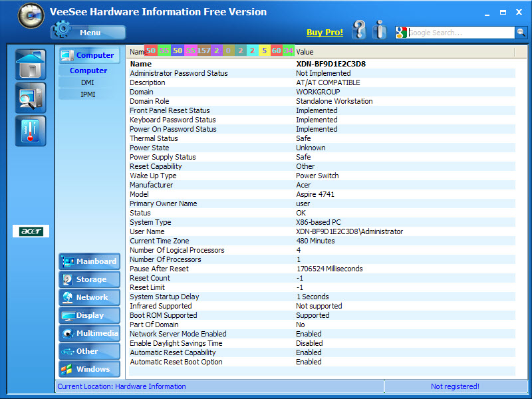The image size is (532, 399).
Task: Open the Home icon in left sidebar
Action: coord(30,65)
